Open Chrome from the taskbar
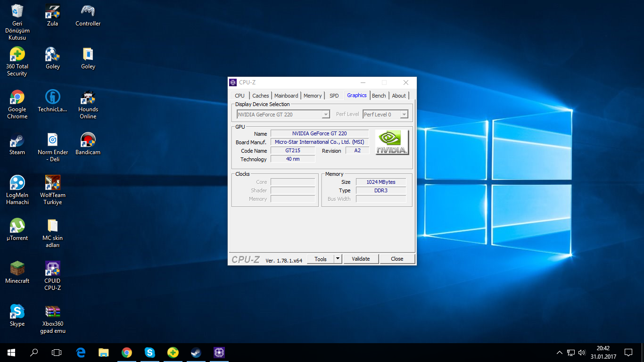 click(x=126, y=352)
